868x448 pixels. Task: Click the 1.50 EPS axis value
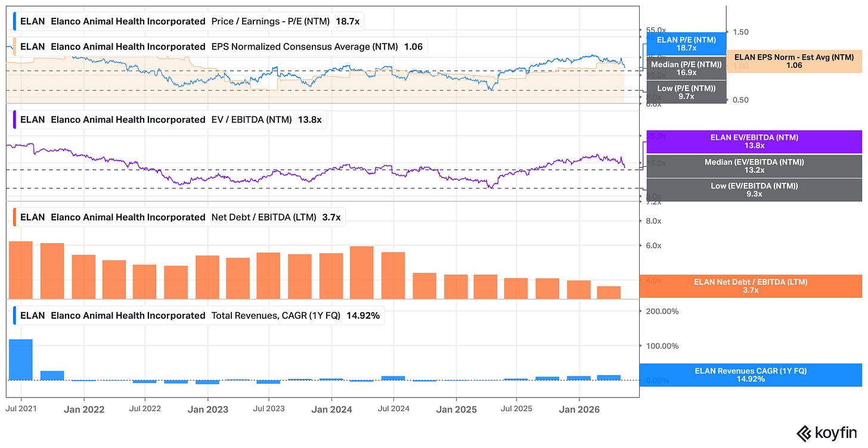(740, 32)
